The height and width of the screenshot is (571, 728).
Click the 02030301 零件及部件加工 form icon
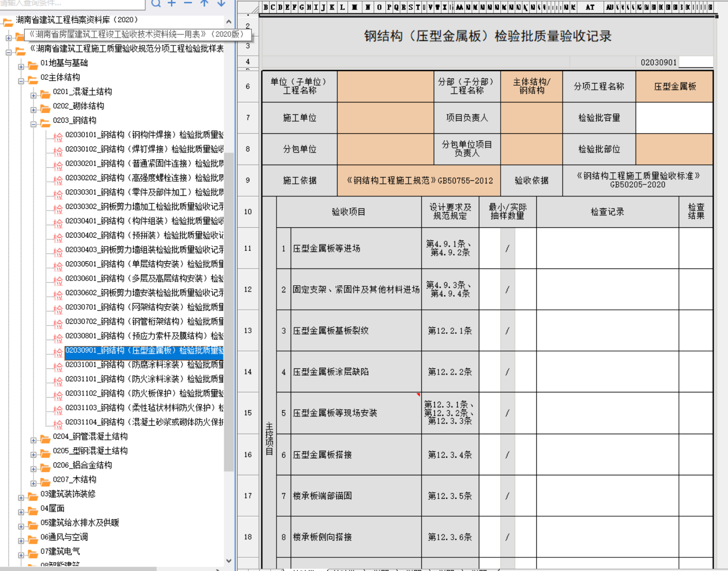pyautogui.click(x=58, y=194)
